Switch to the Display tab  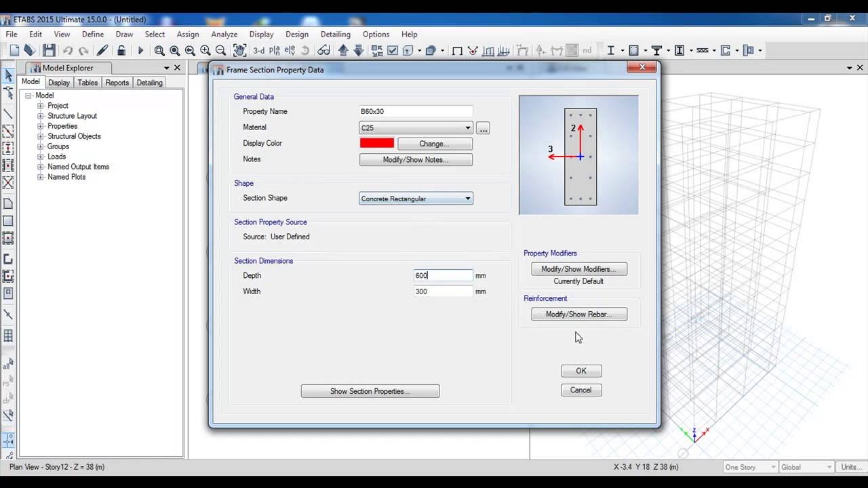pos(59,83)
